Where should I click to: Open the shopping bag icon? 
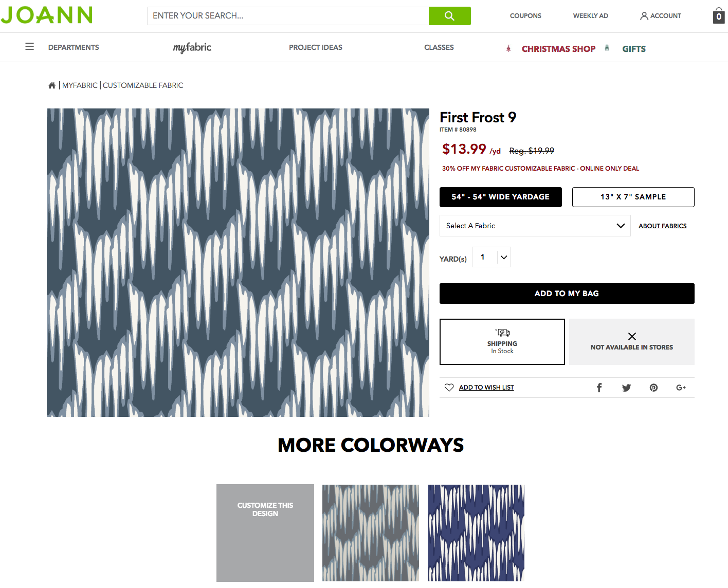719,15
